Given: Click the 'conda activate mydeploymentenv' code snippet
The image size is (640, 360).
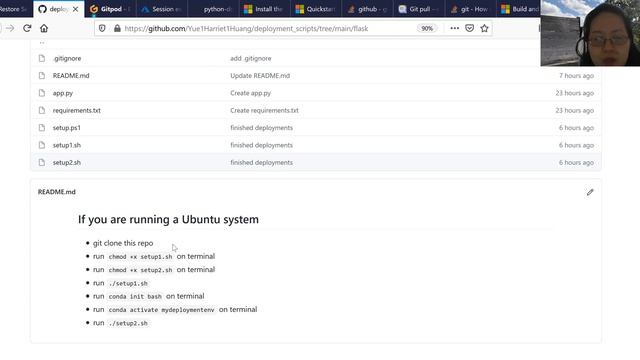Looking at the screenshot, I should click(161, 310).
